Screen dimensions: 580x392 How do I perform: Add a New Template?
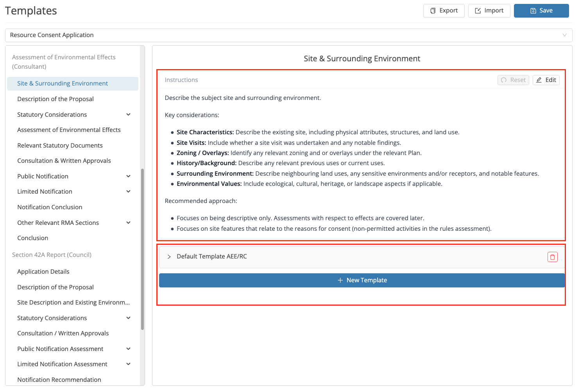pyautogui.click(x=362, y=280)
